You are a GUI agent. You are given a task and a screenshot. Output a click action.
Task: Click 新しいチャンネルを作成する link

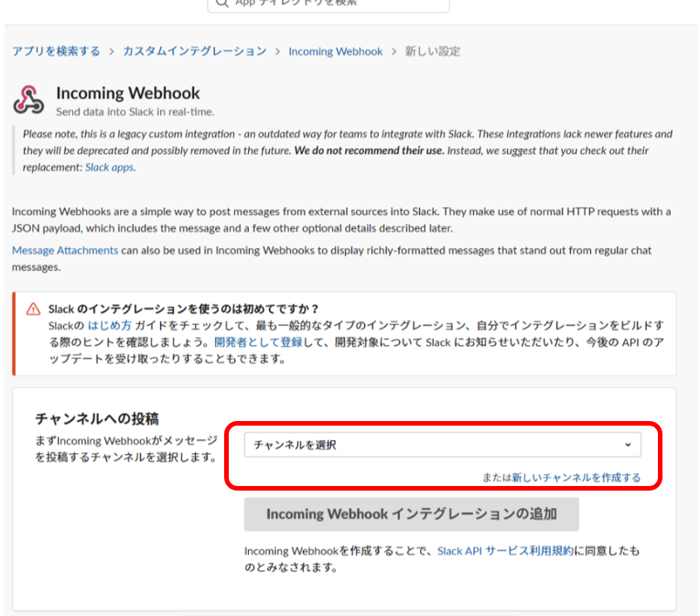point(576,478)
